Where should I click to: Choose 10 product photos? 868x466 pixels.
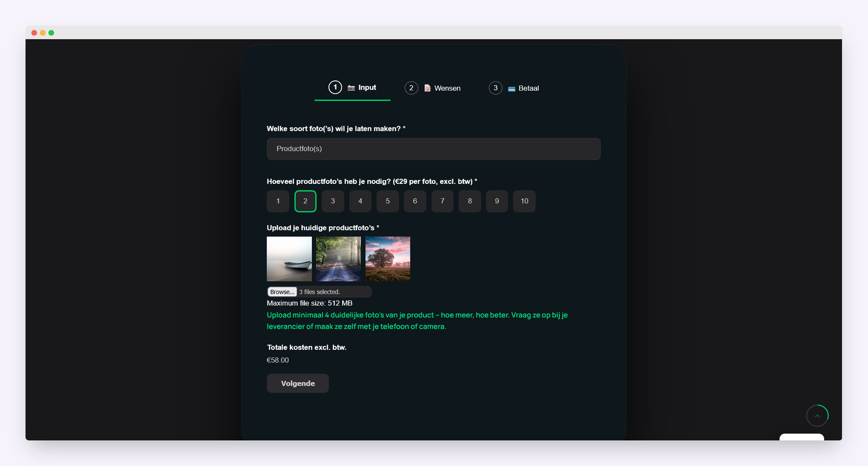point(525,201)
